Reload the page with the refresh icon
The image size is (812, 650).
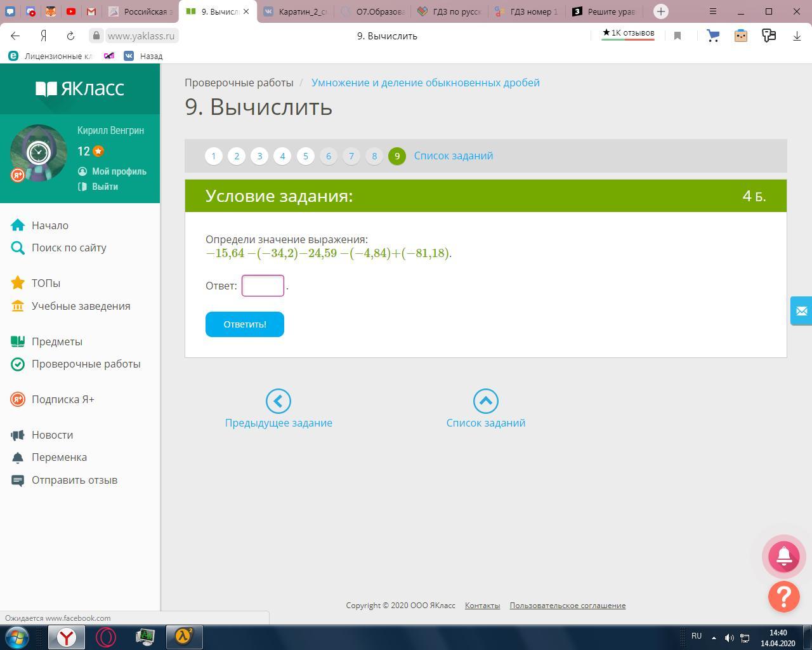click(70, 36)
